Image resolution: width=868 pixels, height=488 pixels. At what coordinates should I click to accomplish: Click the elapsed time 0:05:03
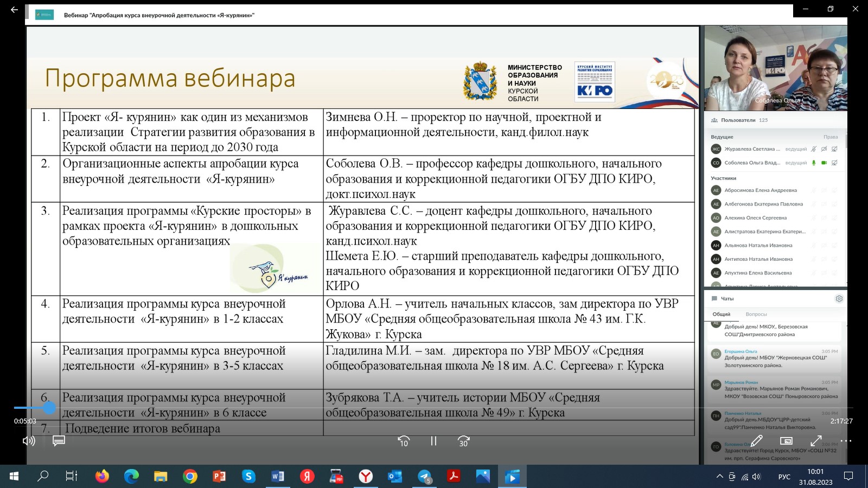click(25, 421)
